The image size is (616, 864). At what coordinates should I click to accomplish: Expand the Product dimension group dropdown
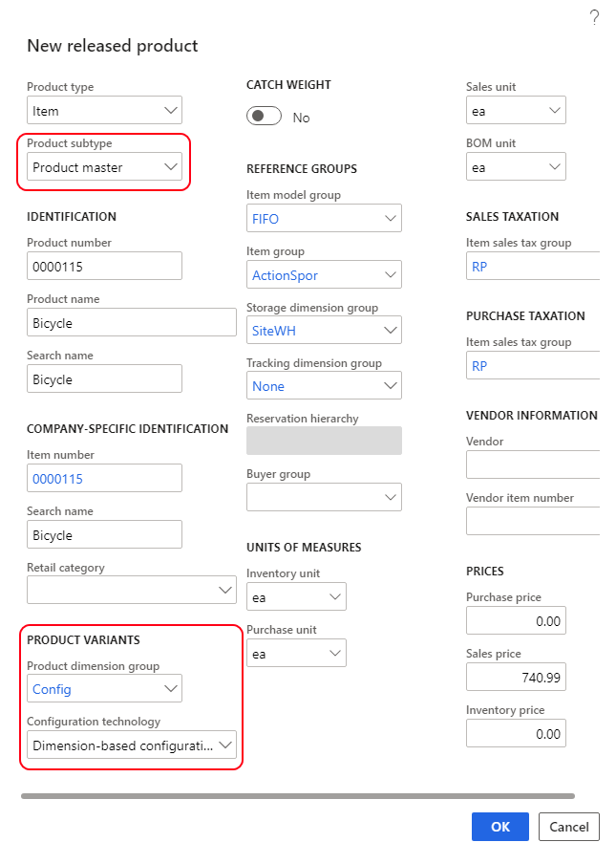tap(105, 689)
